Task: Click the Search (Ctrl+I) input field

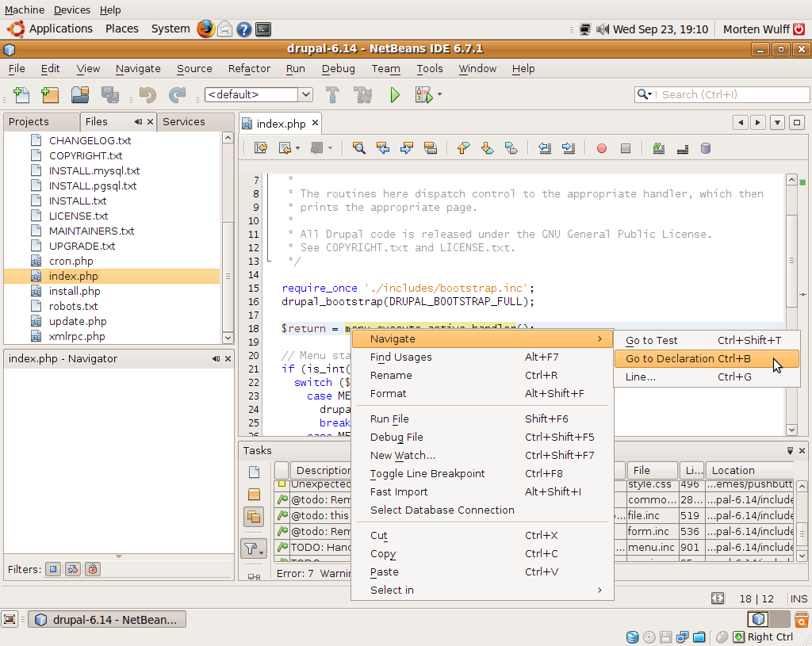Action: pos(732,95)
